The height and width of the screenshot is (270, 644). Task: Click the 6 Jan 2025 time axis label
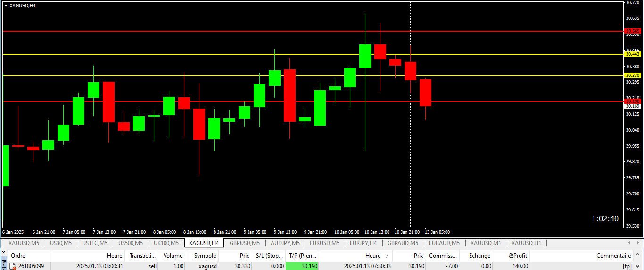point(13,232)
